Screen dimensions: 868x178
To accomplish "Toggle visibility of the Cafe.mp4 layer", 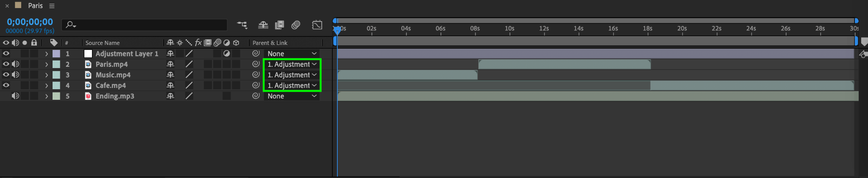I will (6, 85).
